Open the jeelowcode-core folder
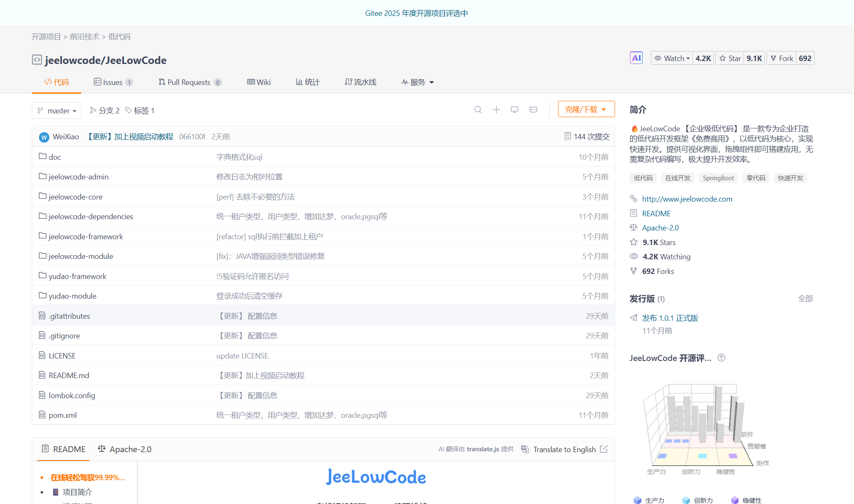The height and width of the screenshot is (504, 854). coord(75,197)
